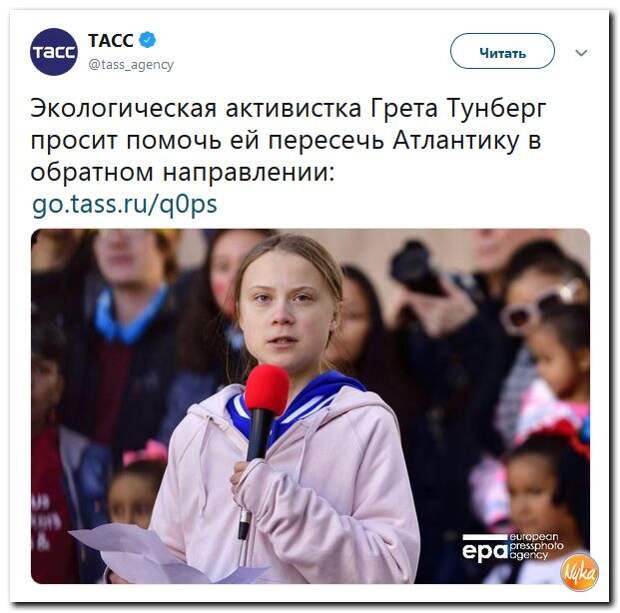Screen dimensions: 620x613
Task: Click the Читать follow button
Action: coord(502,51)
